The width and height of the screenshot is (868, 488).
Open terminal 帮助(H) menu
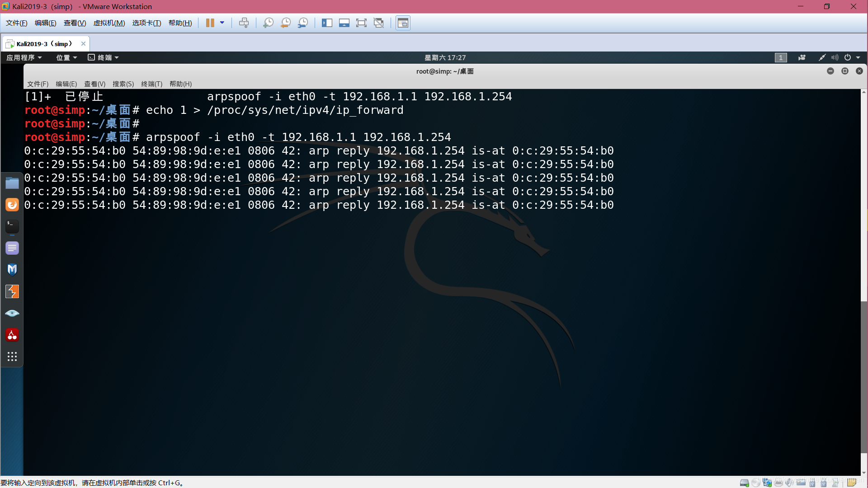click(180, 84)
